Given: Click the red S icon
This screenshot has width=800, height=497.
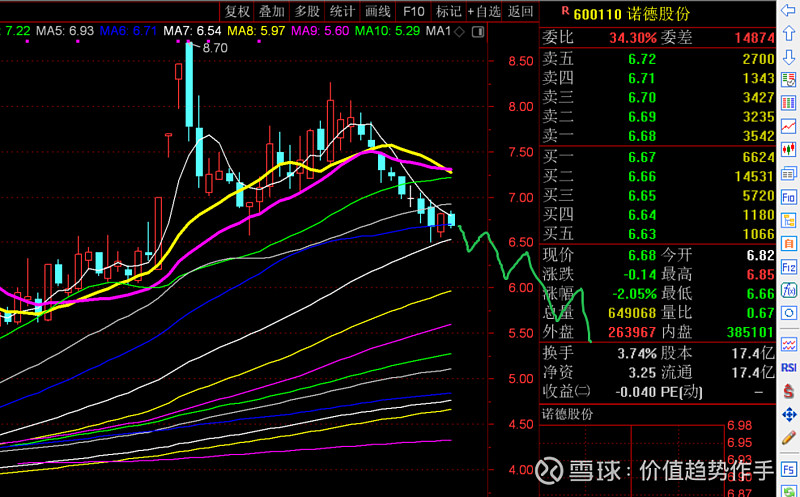Looking at the screenshot, I should pos(788,391).
